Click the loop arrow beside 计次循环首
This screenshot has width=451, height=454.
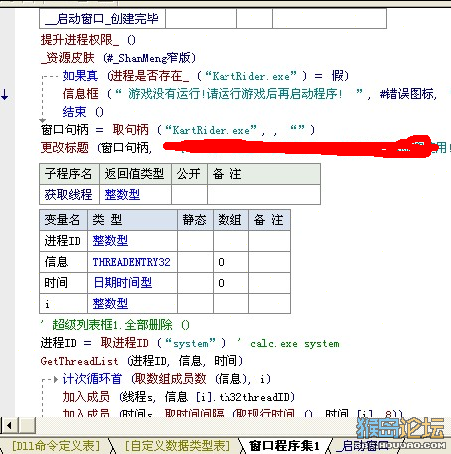(x=56, y=379)
